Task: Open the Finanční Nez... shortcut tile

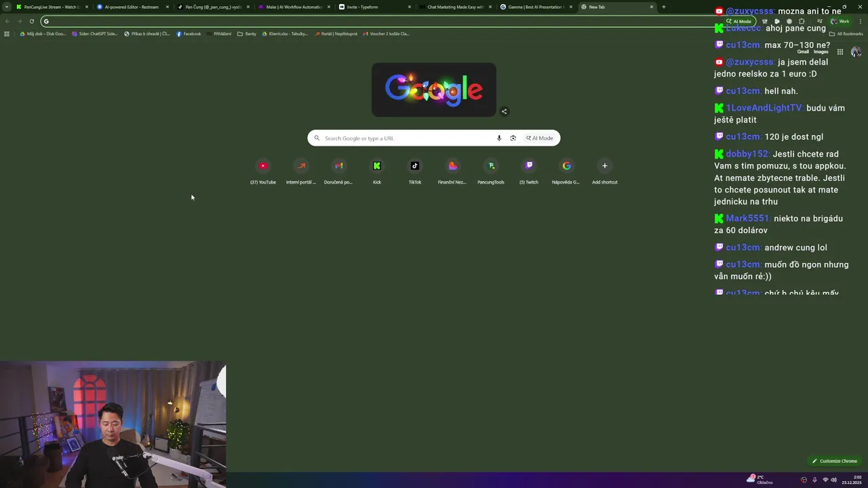Action: point(452,171)
